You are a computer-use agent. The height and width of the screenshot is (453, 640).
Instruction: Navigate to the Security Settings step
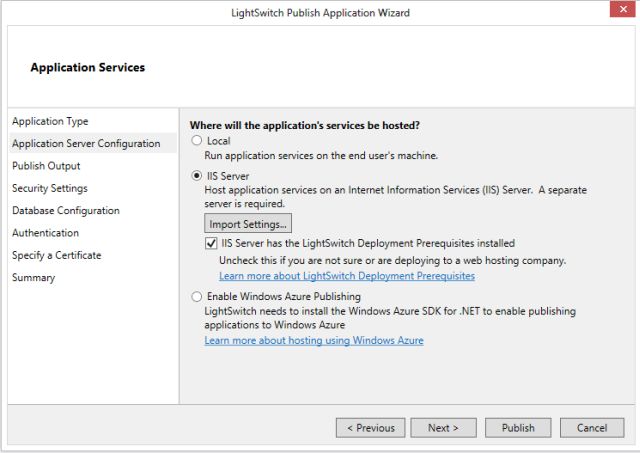tap(50, 188)
